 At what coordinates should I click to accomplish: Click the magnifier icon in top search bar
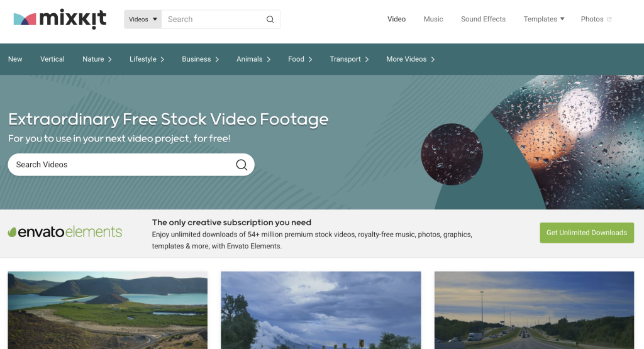(270, 19)
